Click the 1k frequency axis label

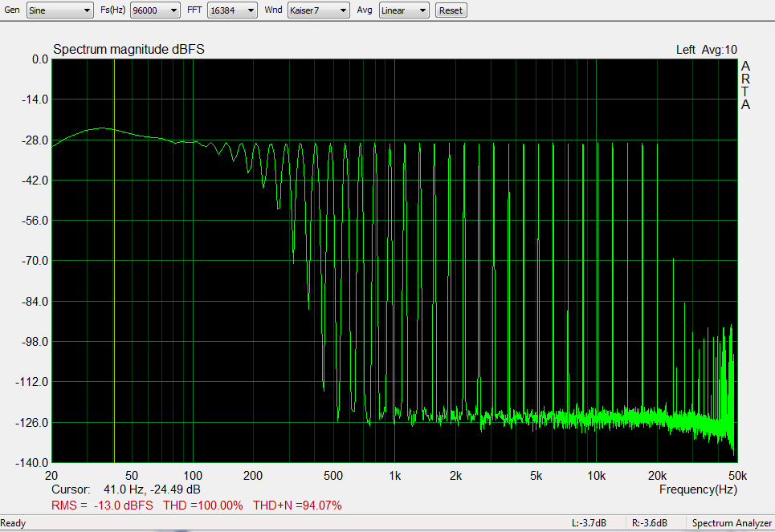tap(394, 476)
